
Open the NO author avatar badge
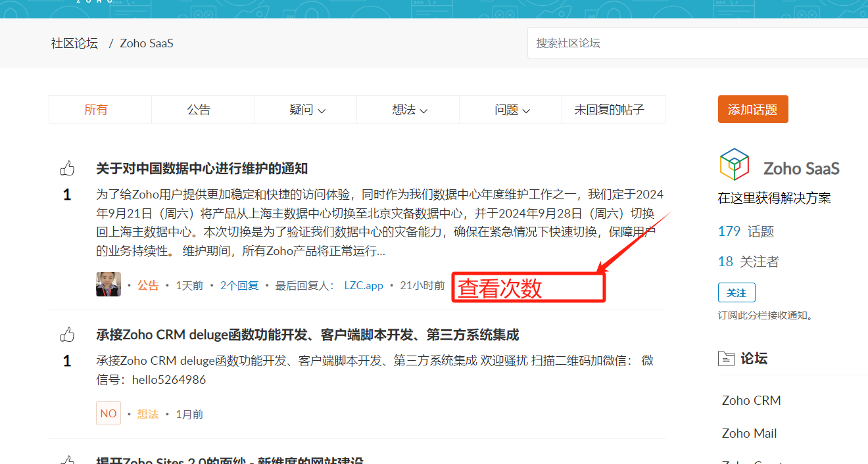(x=108, y=413)
